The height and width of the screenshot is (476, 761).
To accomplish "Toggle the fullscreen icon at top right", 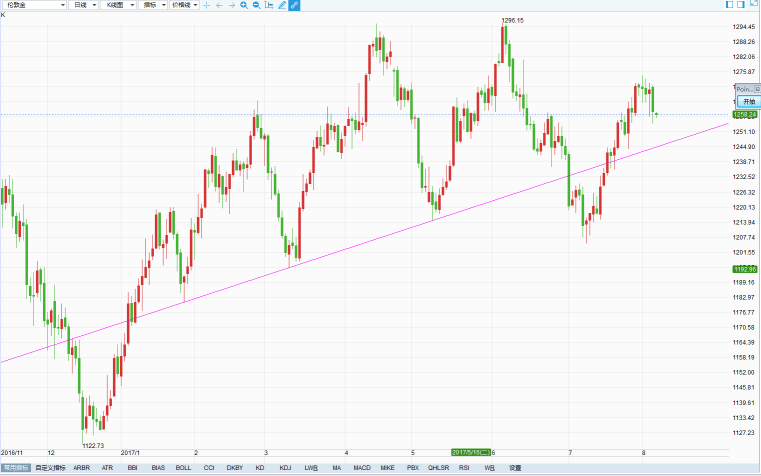I will [753, 5].
